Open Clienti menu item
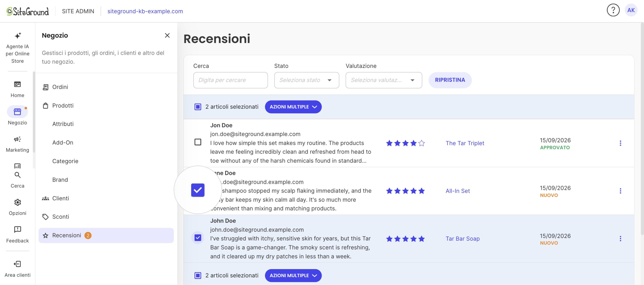This screenshot has width=644, height=285. (106, 198)
